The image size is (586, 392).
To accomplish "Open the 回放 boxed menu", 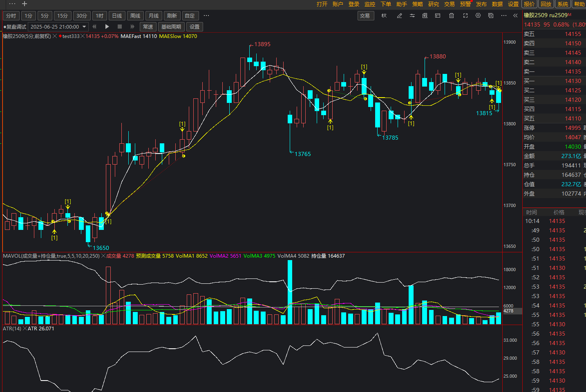I will click(x=546, y=4).
